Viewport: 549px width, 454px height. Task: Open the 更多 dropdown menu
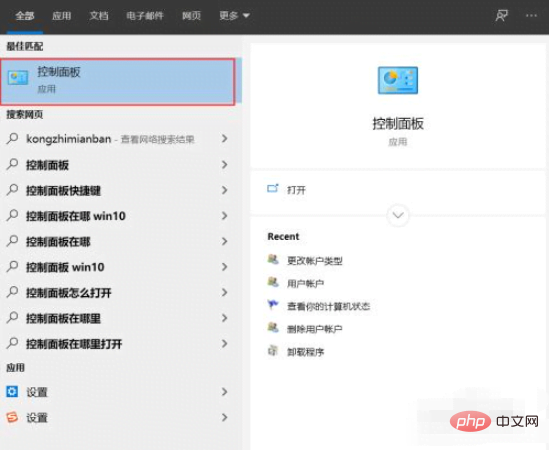[x=234, y=16]
